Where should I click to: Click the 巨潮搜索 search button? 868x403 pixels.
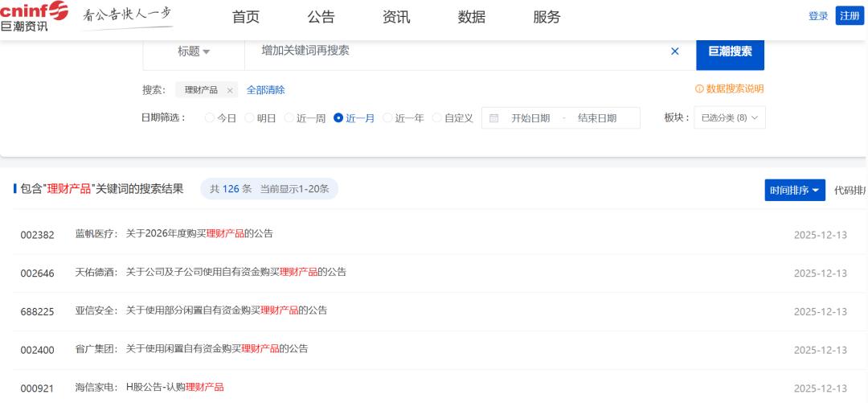tap(730, 51)
